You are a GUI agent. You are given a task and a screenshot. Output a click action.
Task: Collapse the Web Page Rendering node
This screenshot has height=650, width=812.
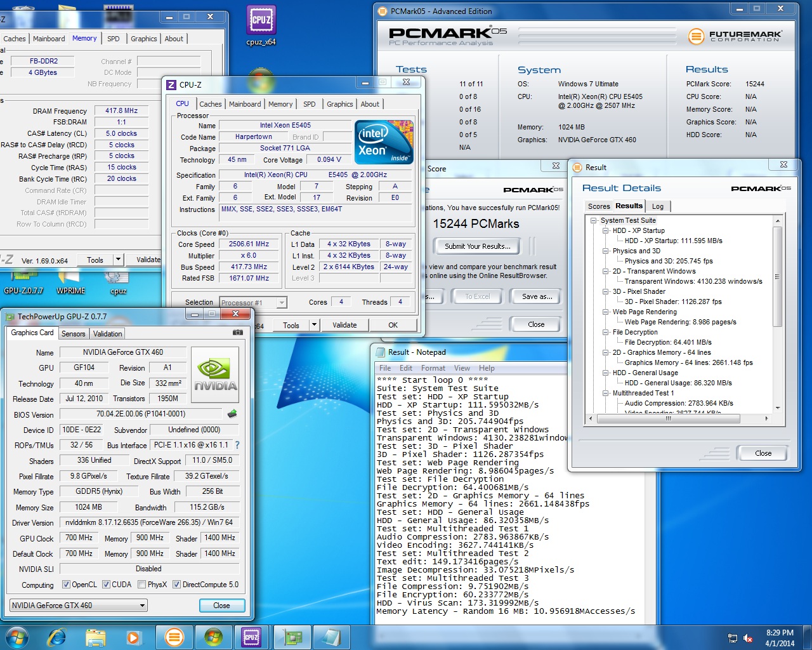click(x=606, y=312)
